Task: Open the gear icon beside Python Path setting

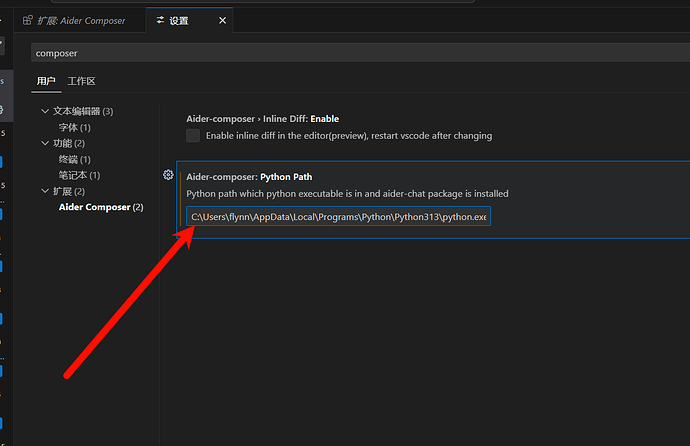Action: click(x=168, y=175)
